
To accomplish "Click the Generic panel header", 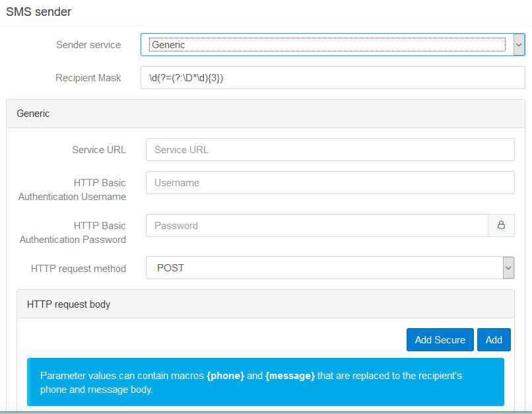I will coord(265,114).
